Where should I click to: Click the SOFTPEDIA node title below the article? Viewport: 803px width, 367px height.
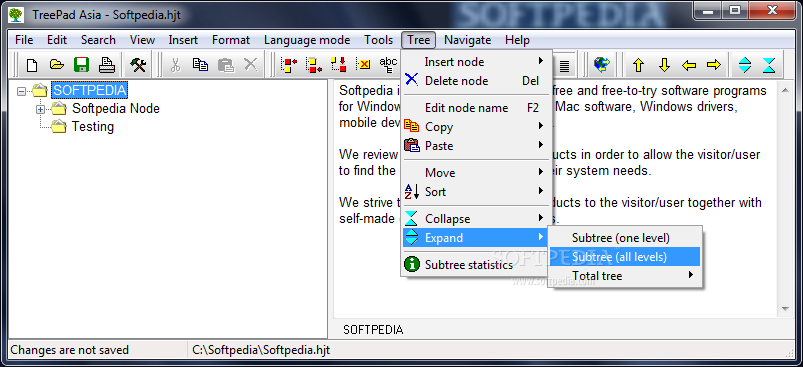(373, 330)
